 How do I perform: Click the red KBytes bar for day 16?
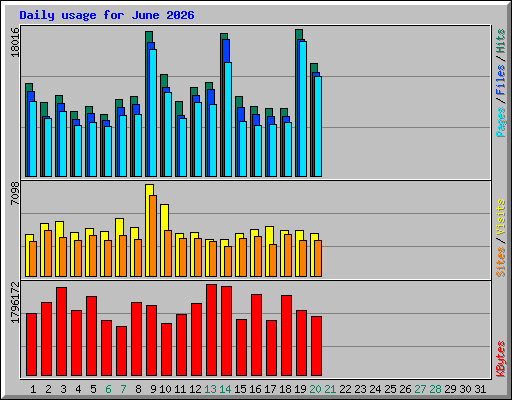pos(256,335)
